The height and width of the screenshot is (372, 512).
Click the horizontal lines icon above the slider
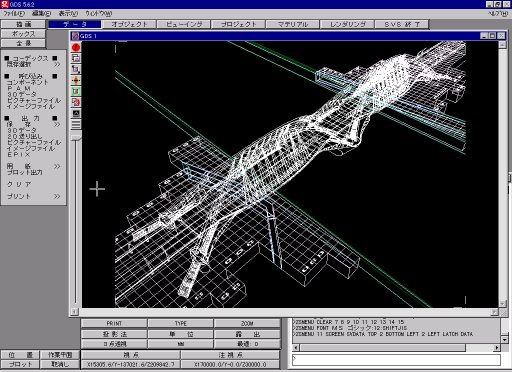tap(76, 124)
